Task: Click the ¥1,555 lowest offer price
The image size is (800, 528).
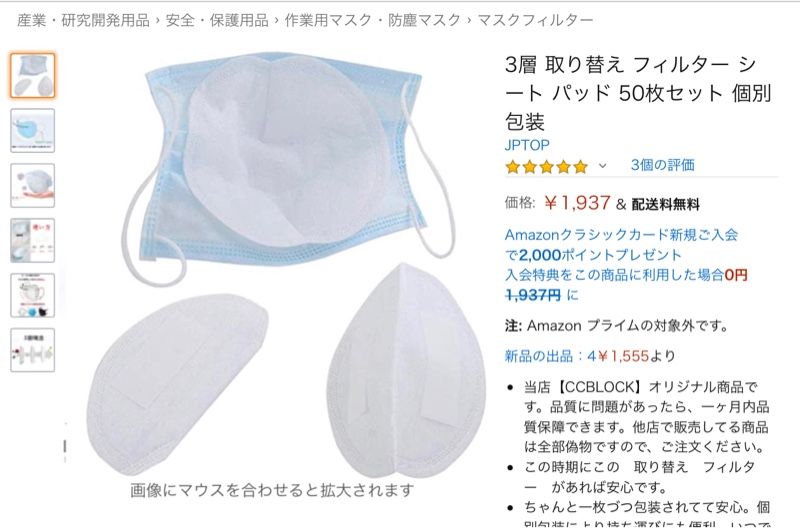Action: tap(623, 356)
